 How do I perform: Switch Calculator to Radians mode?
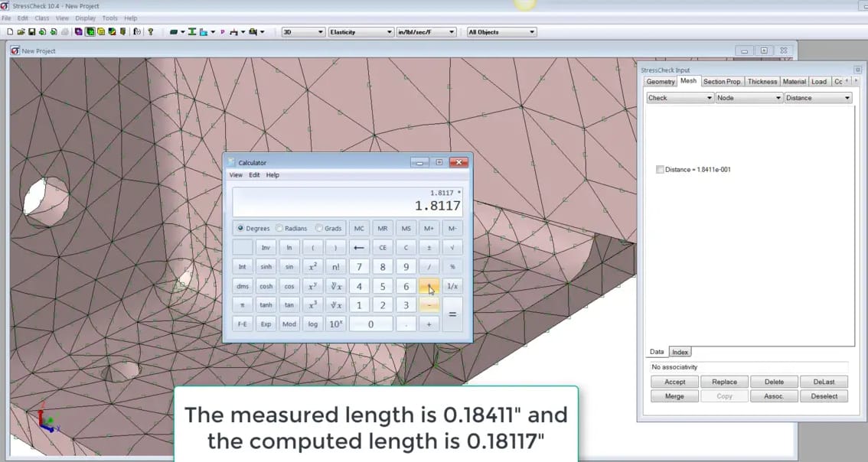[280, 228]
